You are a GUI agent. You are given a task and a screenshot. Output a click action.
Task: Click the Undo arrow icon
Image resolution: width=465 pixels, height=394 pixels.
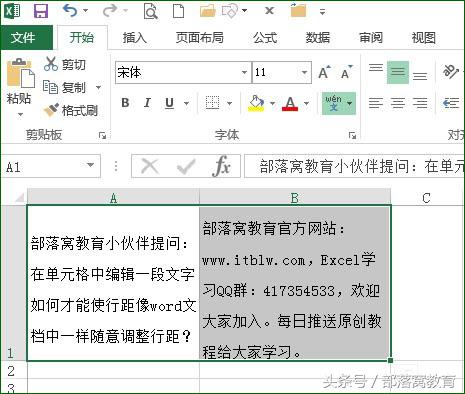coord(70,11)
